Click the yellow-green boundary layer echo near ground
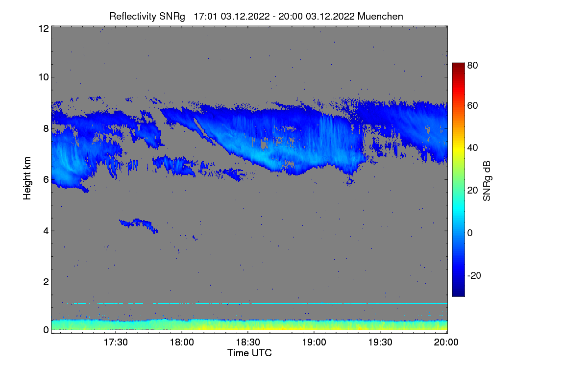The height and width of the screenshot is (392, 588). point(249,325)
